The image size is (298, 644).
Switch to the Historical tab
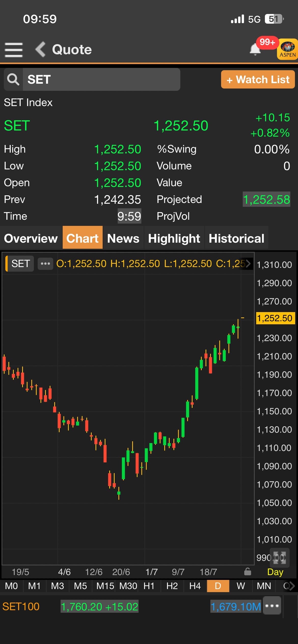tap(237, 238)
